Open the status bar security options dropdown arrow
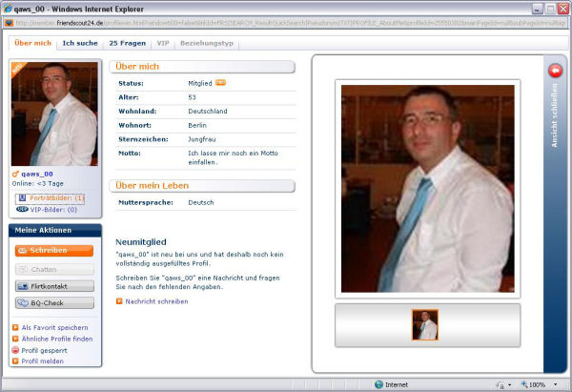This screenshot has width=572, height=392. [x=510, y=384]
